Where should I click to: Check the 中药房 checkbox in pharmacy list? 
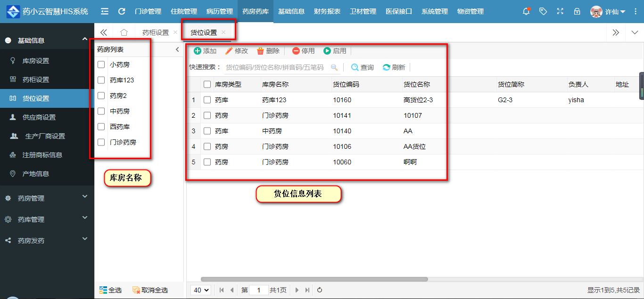[101, 111]
